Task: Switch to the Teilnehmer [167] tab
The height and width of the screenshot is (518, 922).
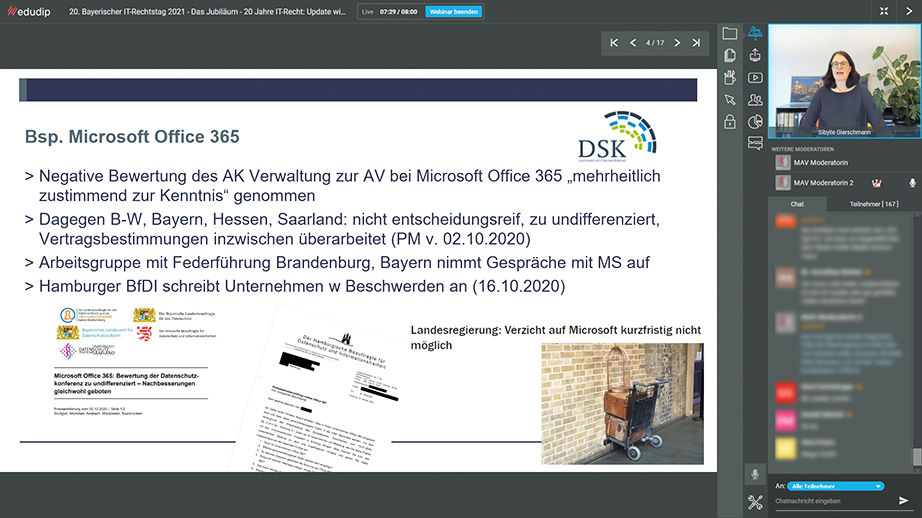Action: 873,204
